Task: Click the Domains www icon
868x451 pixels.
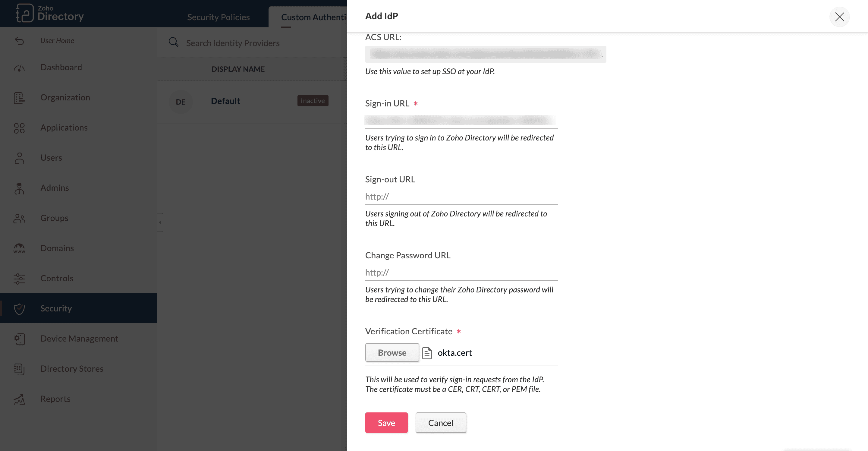Action: (x=19, y=248)
